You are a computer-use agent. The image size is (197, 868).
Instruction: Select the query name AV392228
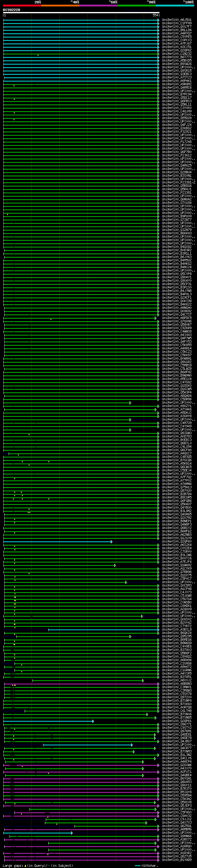click(x=11, y=10)
